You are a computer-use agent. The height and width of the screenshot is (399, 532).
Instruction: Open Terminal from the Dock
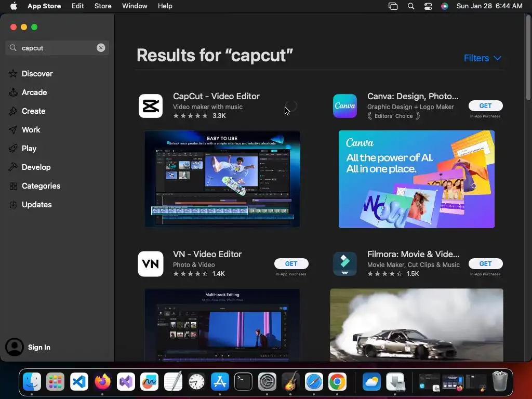click(x=243, y=381)
